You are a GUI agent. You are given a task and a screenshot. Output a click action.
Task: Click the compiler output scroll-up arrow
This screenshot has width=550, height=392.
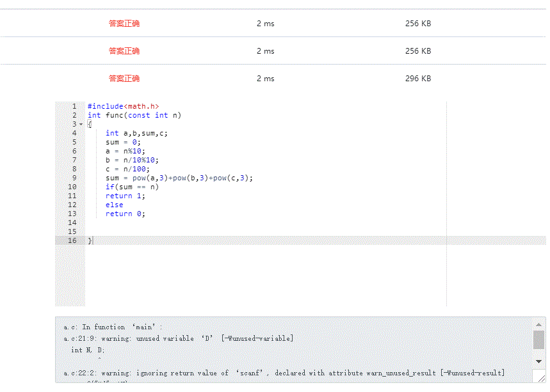(x=539, y=324)
